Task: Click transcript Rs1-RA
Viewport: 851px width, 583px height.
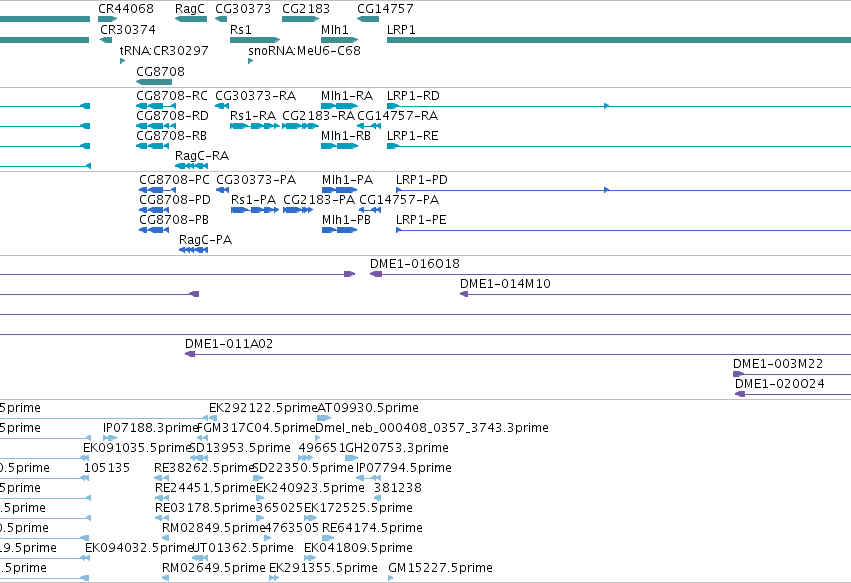Action: tap(253, 116)
